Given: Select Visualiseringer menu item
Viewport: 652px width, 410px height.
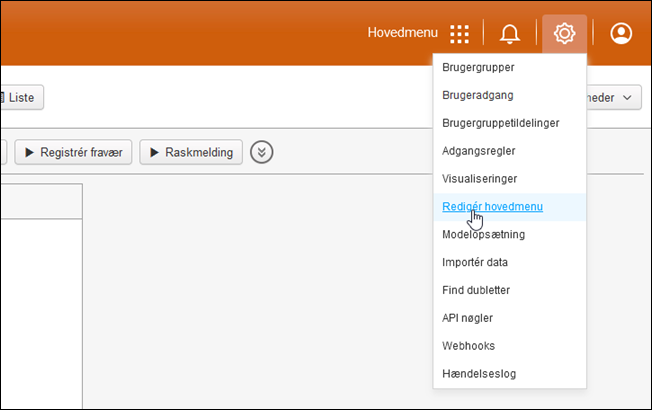Looking at the screenshot, I should (481, 179).
